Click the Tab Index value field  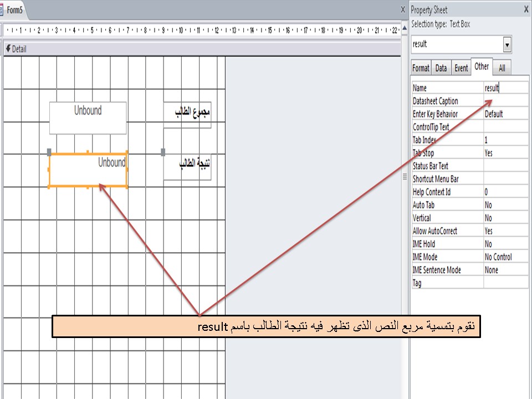click(505, 140)
